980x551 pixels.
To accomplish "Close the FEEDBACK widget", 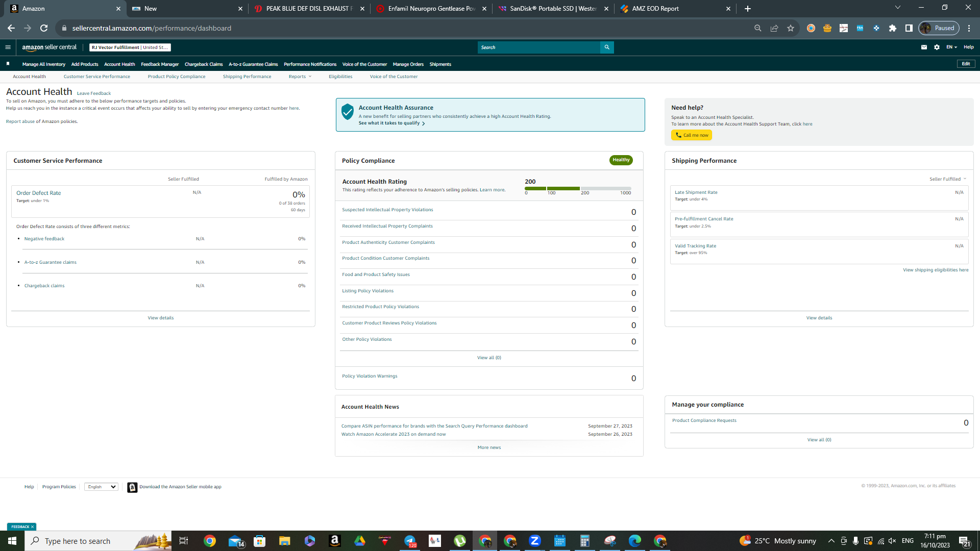I will pyautogui.click(x=32, y=527).
